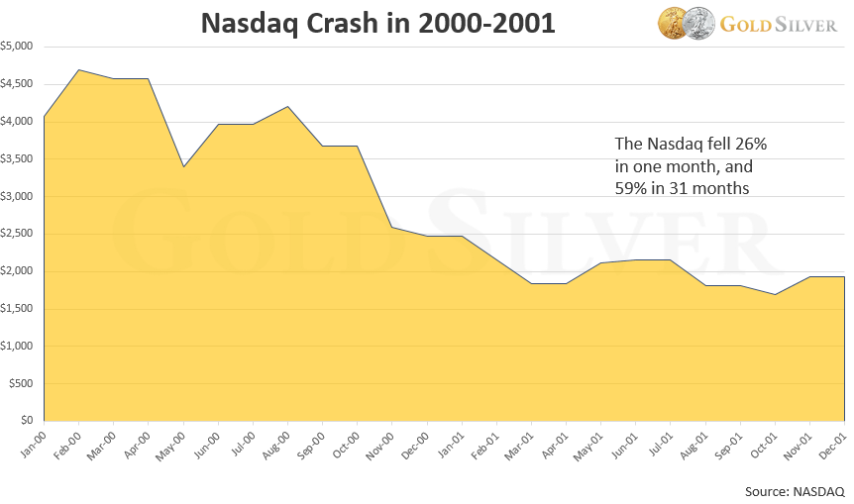Click the Aug-00 peak point on the chart line
Image resolution: width=854 pixels, height=504 pixels.
click(287, 106)
